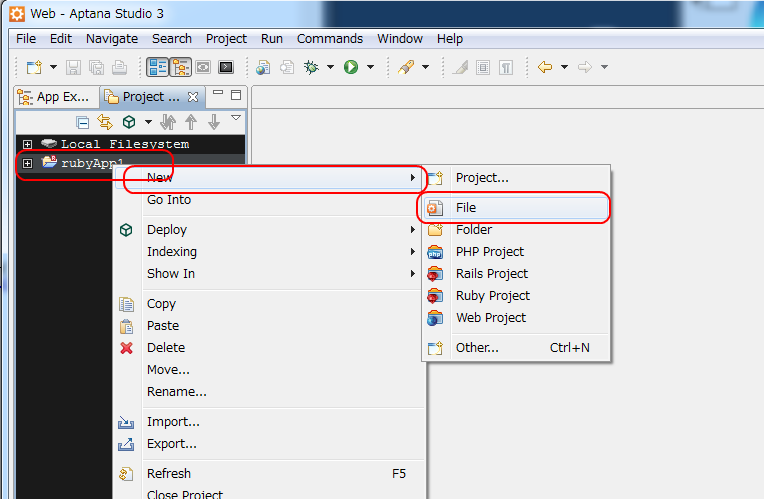Click the external tools brush icon
This screenshot has width=764, height=499.
406,67
